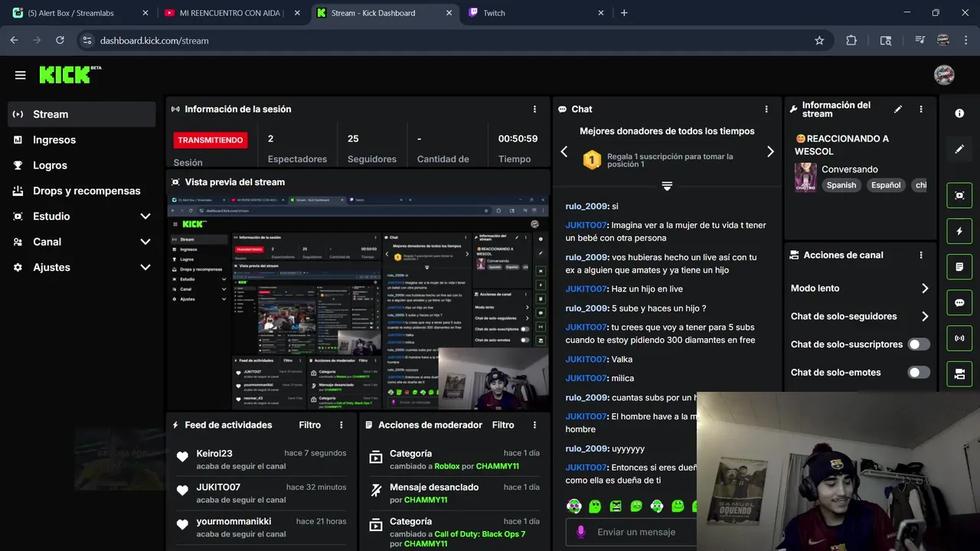Open a new browser tab

coord(624,13)
